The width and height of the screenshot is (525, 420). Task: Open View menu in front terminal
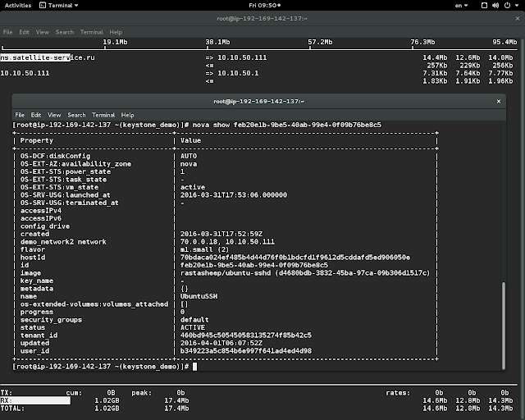(x=54, y=115)
